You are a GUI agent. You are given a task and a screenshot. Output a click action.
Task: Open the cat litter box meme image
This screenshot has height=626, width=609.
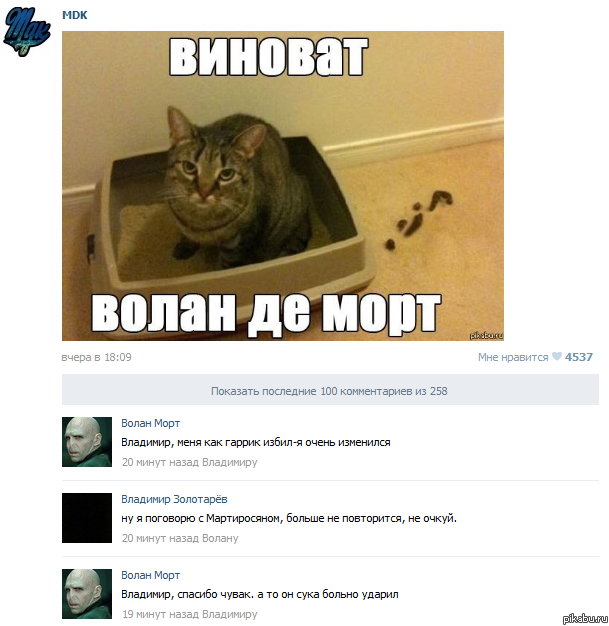tap(283, 186)
